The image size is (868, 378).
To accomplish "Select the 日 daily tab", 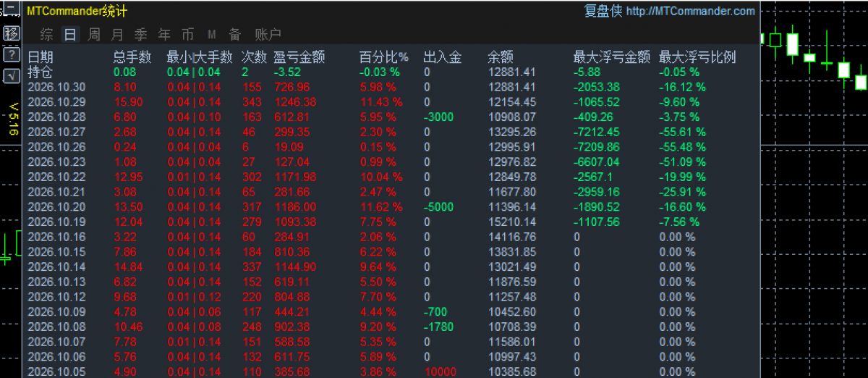I will [x=70, y=34].
